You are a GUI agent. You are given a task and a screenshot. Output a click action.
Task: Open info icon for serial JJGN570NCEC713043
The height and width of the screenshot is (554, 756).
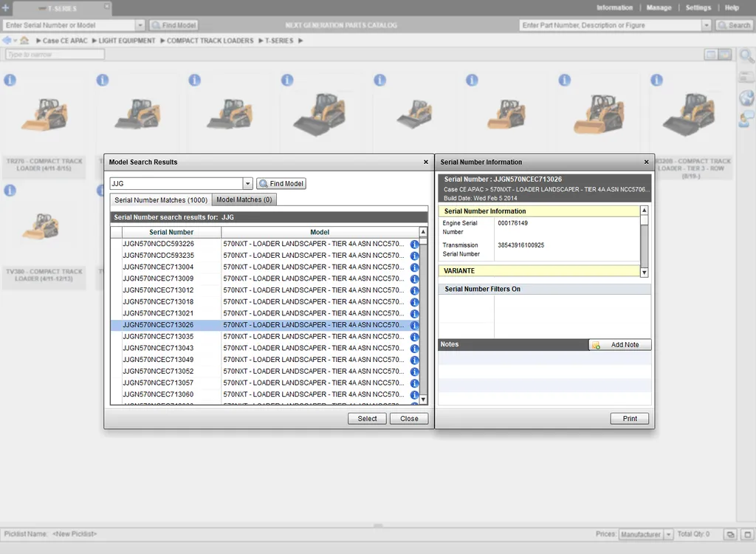pos(414,349)
